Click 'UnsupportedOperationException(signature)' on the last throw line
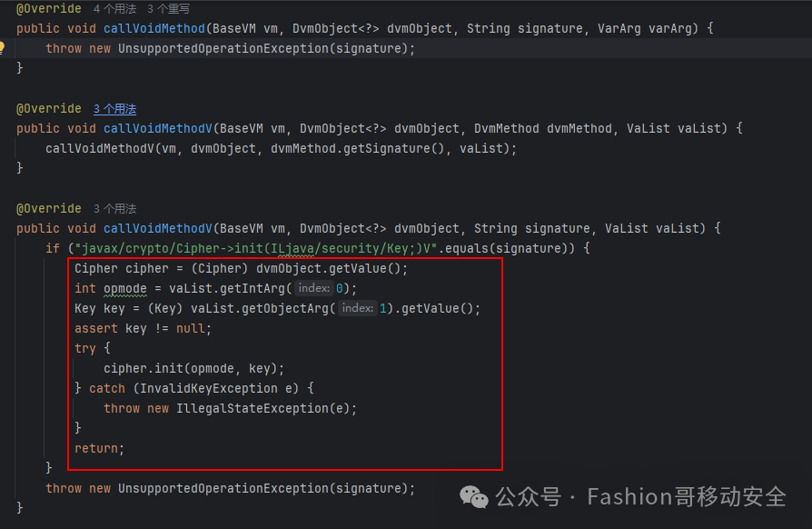812x529 pixels. 263,489
